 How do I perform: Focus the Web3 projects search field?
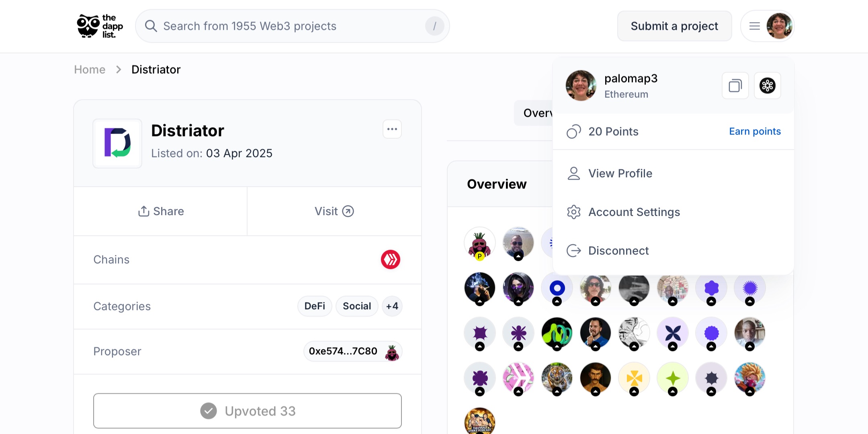coord(292,26)
